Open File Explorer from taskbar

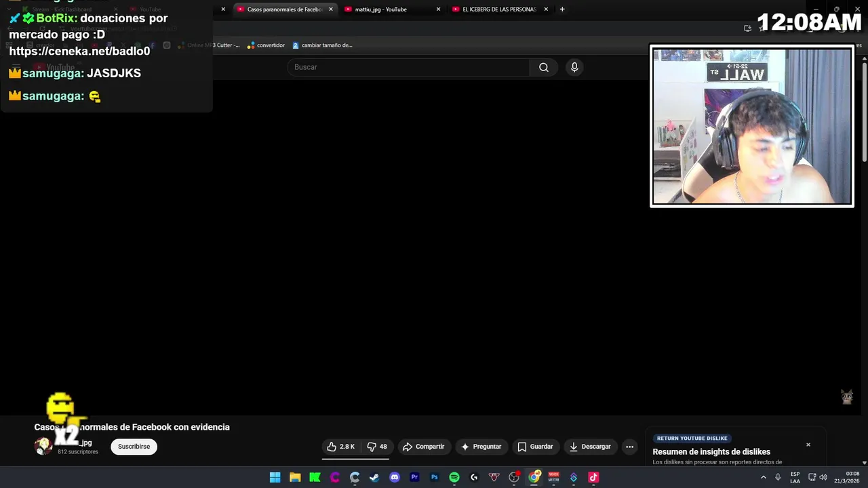click(x=295, y=477)
